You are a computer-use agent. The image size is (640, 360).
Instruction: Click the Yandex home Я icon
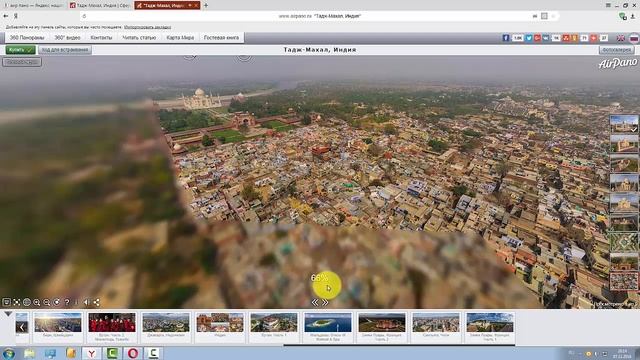16,16
